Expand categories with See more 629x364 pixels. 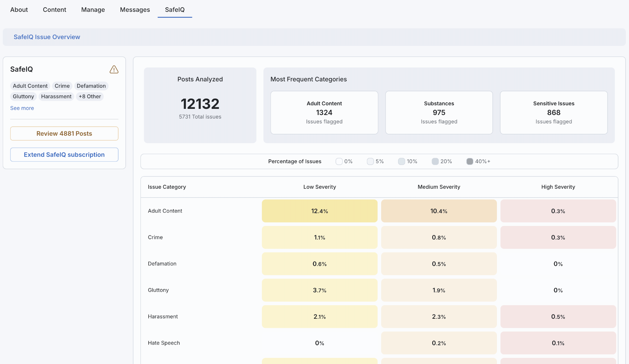(x=22, y=108)
